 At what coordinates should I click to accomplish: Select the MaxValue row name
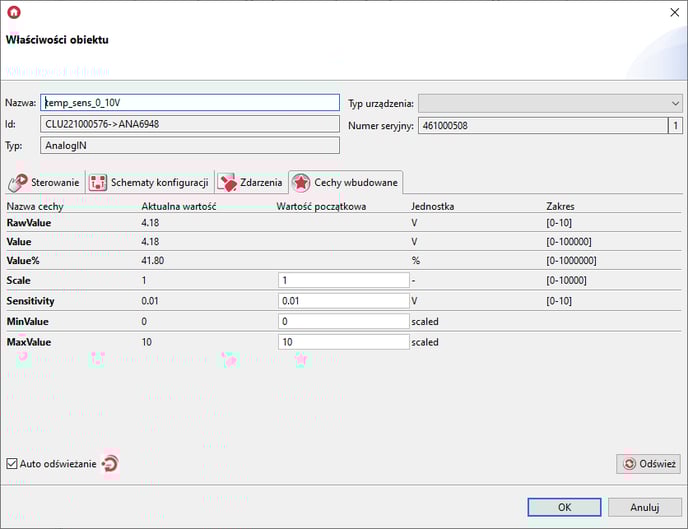29,342
